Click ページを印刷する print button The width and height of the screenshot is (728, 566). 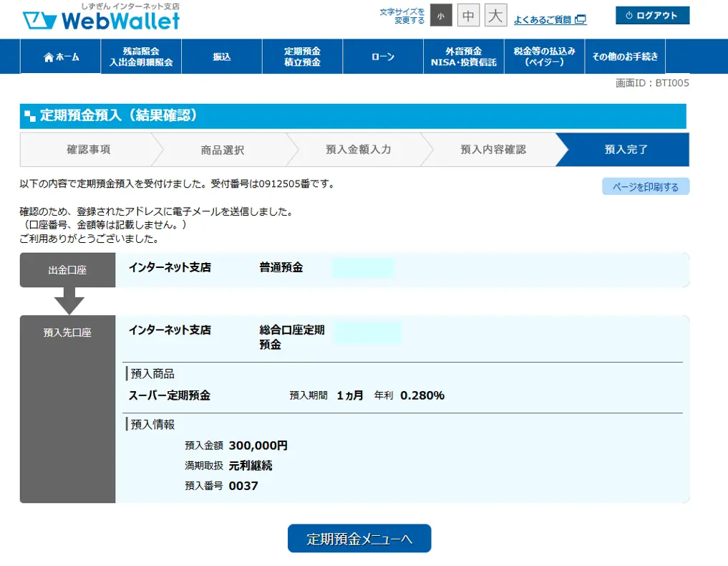(646, 187)
